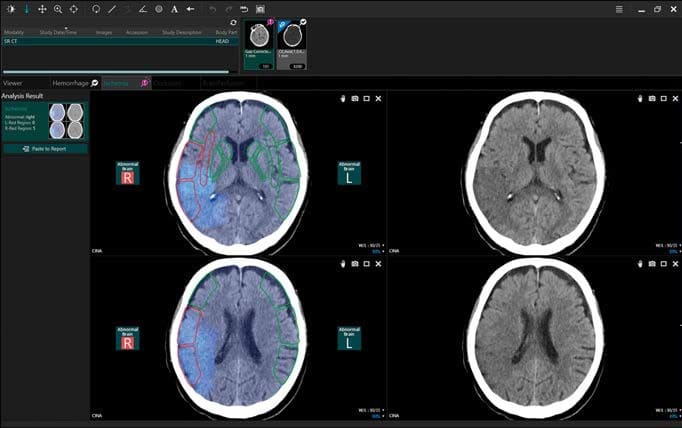The width and height of the screenshot is (682, 428).
Task: Click the redo arrow in toolbar
Action: pos(228,9)
